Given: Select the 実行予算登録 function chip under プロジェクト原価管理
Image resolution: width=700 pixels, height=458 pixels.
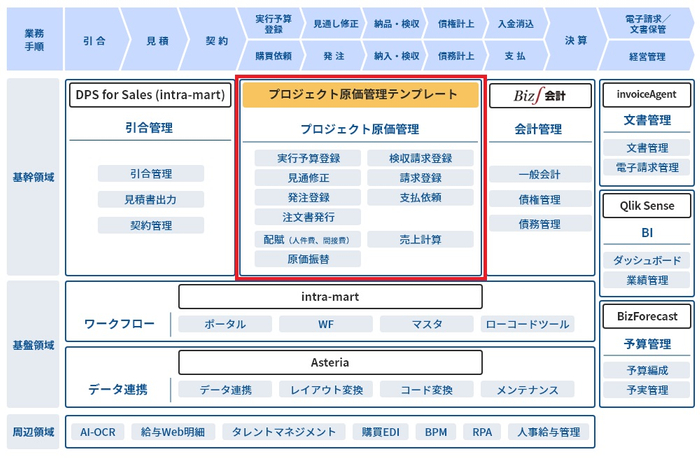Looking at the screenshot, I should pos(308,158).
